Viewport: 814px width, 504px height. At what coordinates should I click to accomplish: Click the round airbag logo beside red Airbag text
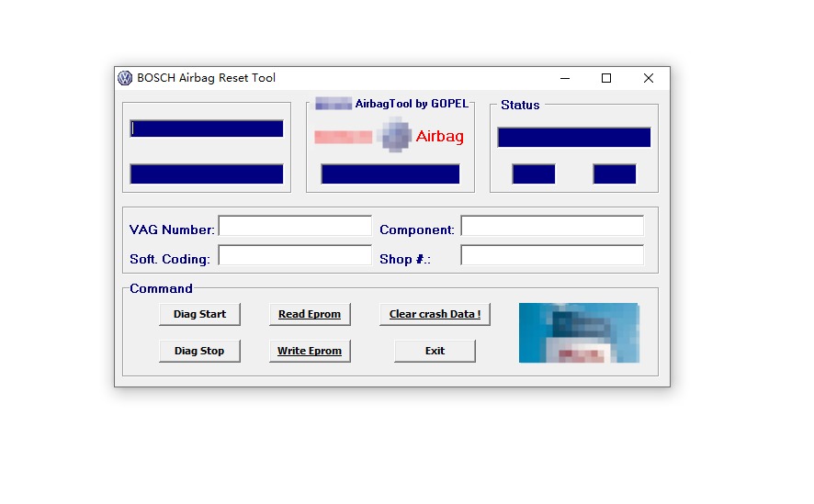click(x=395, y=136)
